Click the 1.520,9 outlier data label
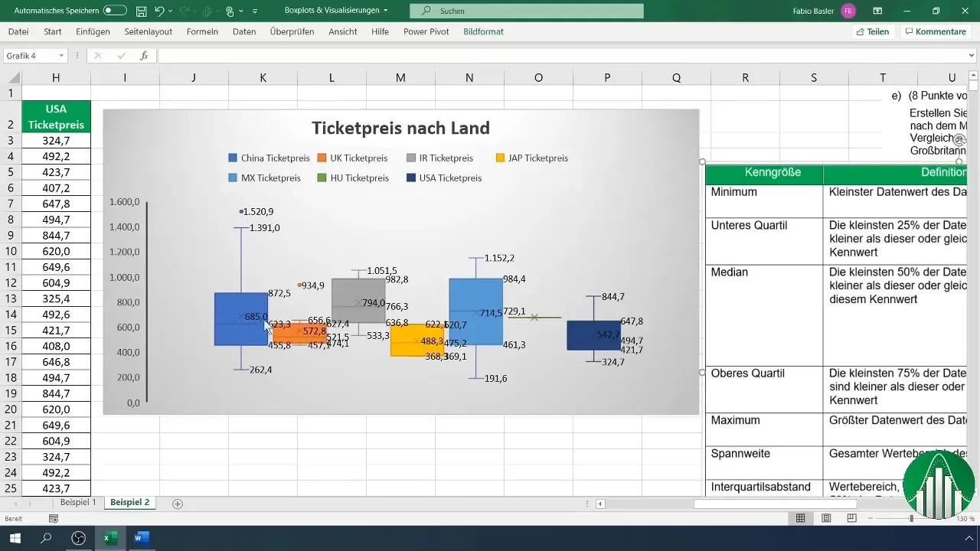This screenshot has height=551, width=980. point(259,211)
